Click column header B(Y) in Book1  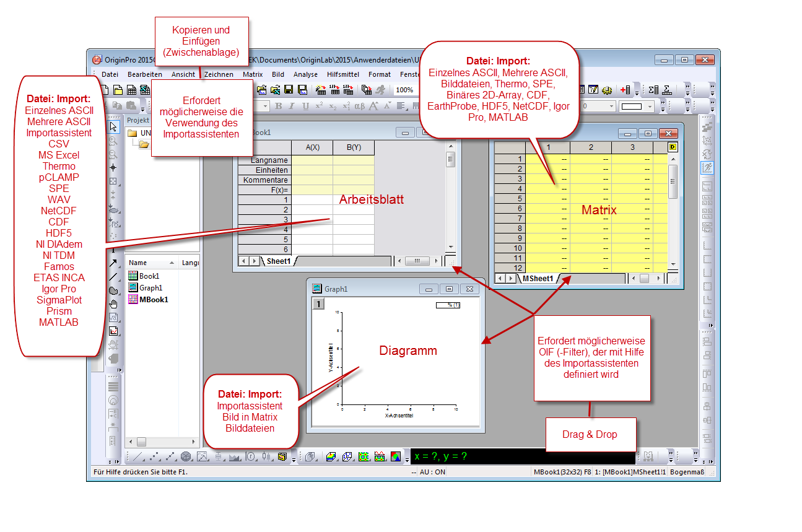(x=354, y=147)
